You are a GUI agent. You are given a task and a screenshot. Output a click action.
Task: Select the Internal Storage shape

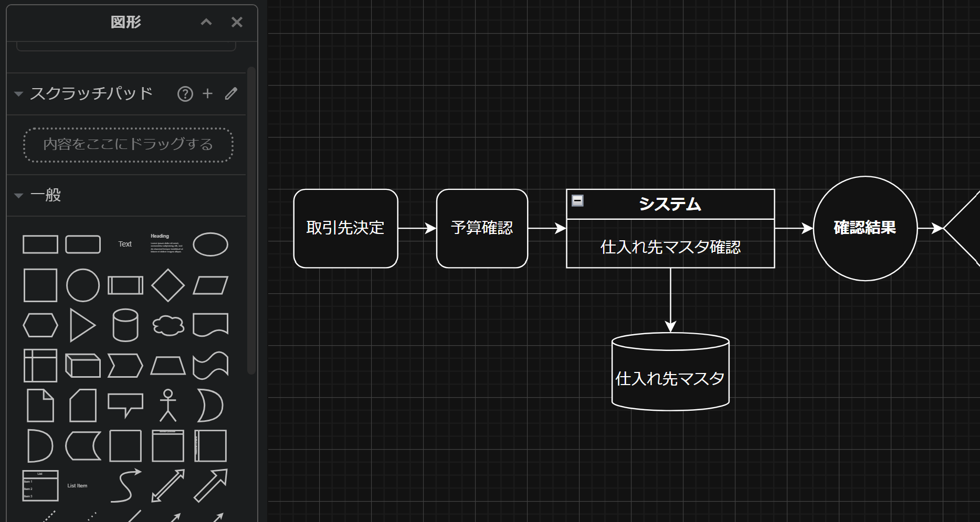pos(40,366)
